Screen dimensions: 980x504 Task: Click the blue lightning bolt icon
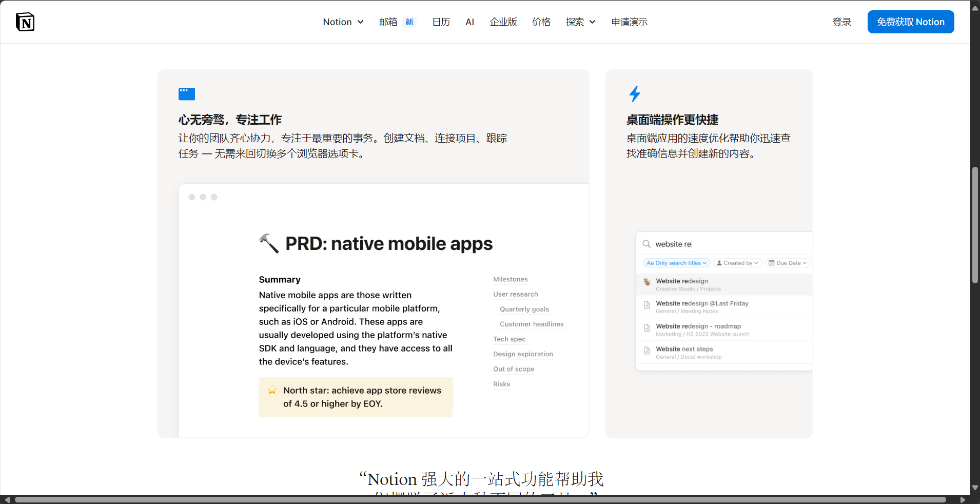[635, 94]
